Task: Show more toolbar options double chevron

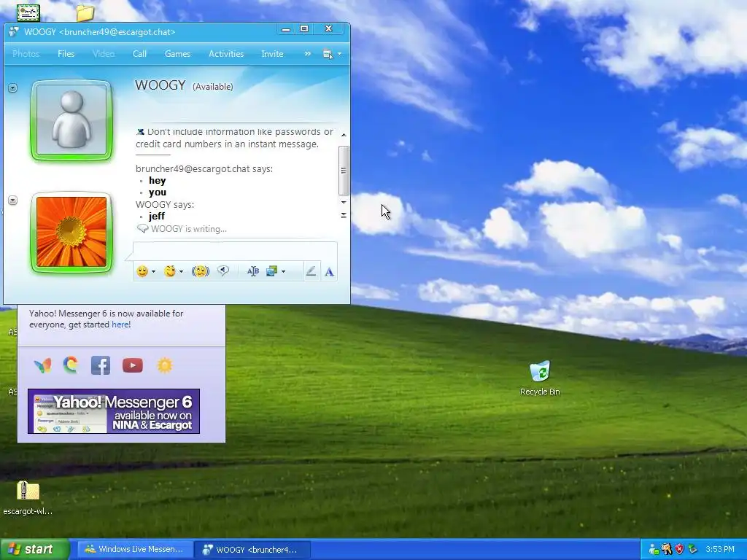Action: [x=308, y=54]
